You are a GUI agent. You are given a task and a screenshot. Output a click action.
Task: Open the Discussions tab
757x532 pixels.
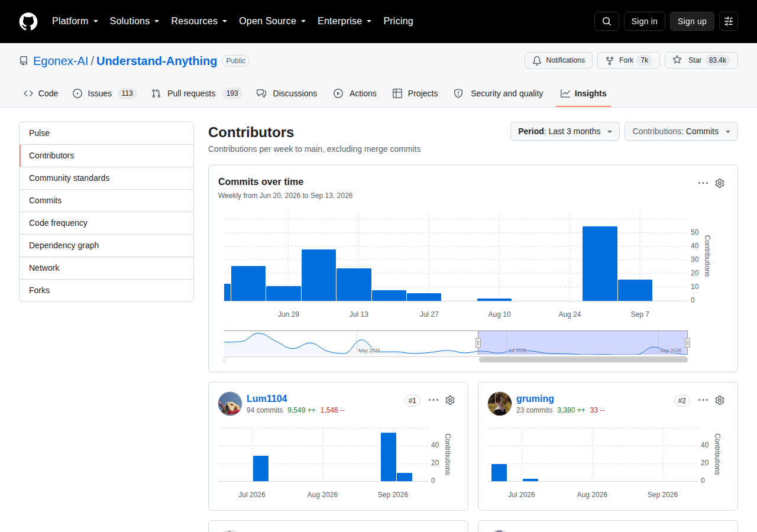287,93
